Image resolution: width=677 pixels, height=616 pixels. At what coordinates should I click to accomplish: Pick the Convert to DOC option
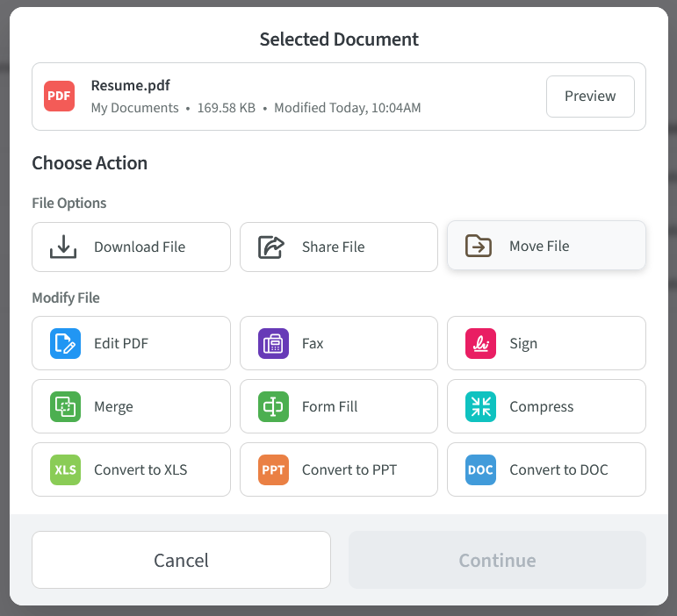pyautogui.click(x=546, y=470)
